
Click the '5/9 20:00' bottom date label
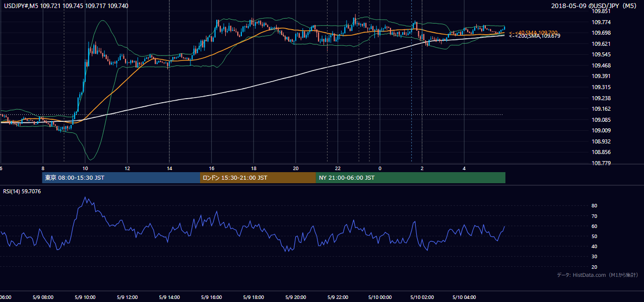296,297
